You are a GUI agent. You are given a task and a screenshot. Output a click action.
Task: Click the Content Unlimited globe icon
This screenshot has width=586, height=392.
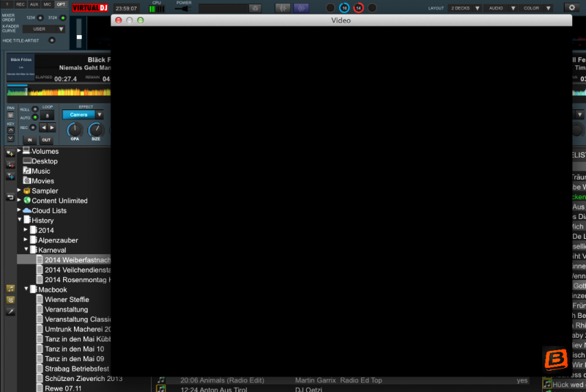tap(27, 201)
